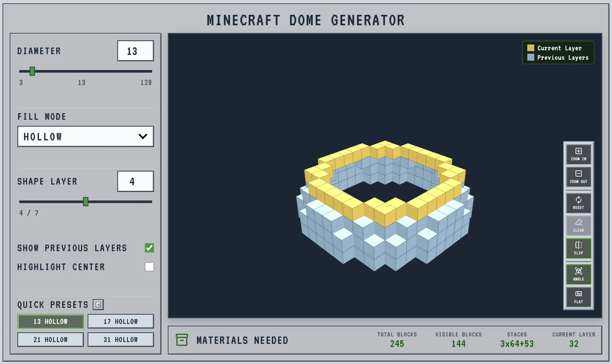Click the Minecraft Dome Generator title

point(306,20)
